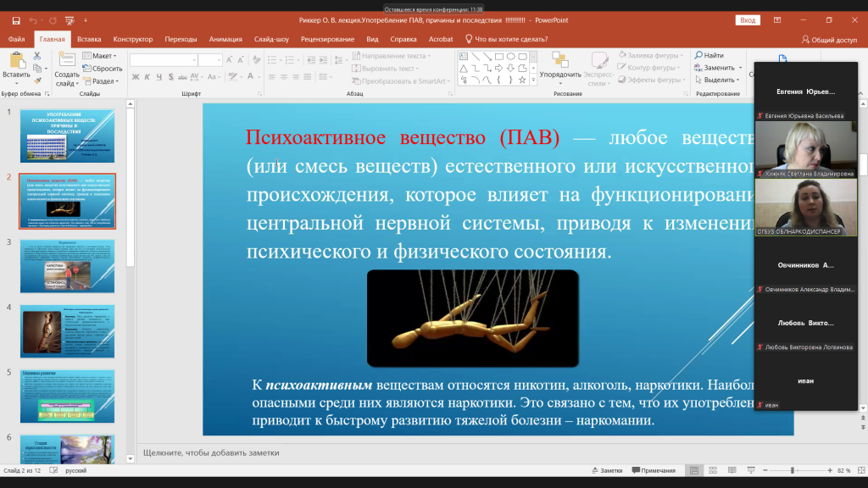
Task: Toggle text shadow (S)
Action: 170,77
